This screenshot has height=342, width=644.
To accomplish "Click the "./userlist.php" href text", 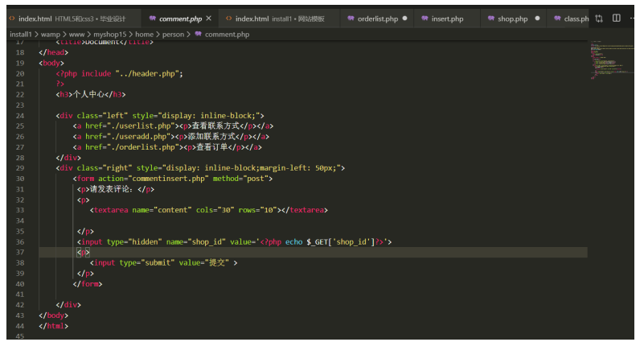I will point(142,126).
